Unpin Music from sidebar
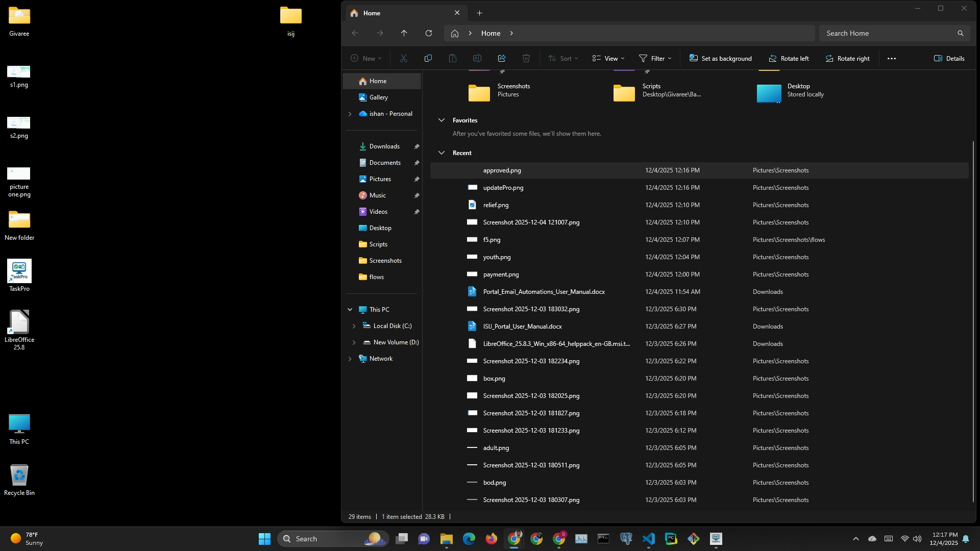This screenshot has height=551, width=980. (416, 195)
